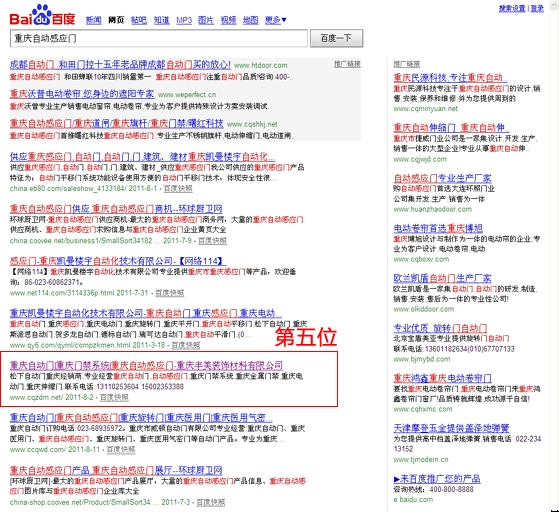The height and width of the screenshot is (512, 559).
Task: Open 百度快照 for the cqzdm.net result
Action: pos(114,397)
